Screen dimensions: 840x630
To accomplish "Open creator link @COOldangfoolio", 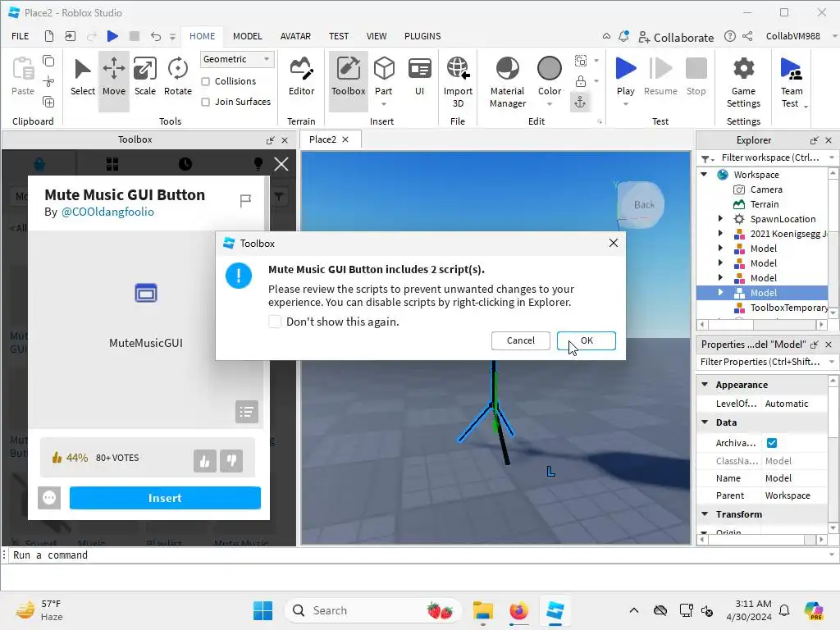I will (107, 212).
